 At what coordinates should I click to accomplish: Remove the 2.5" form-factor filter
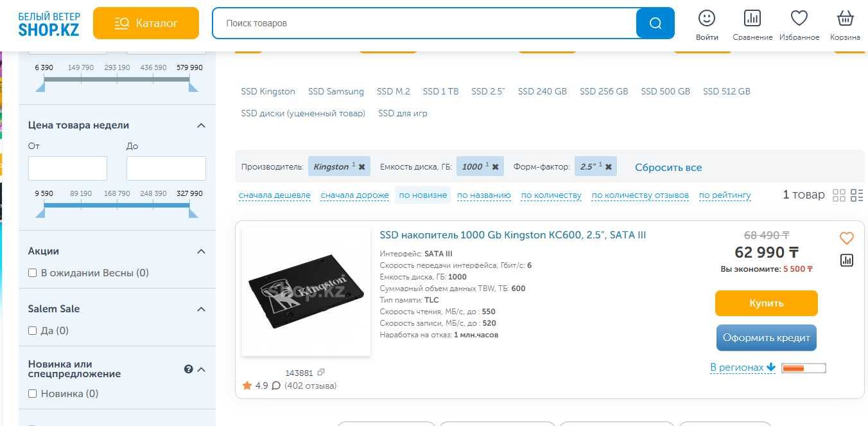coord(609,166)
